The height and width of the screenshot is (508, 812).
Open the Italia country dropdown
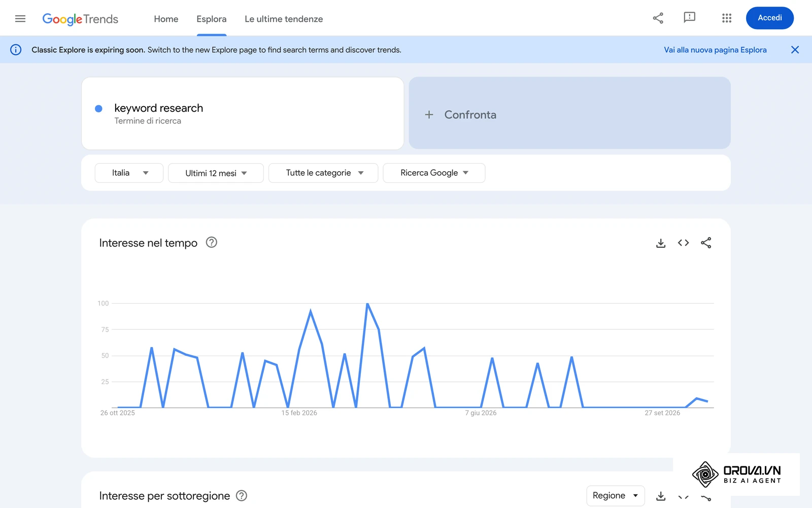[129, 173]
